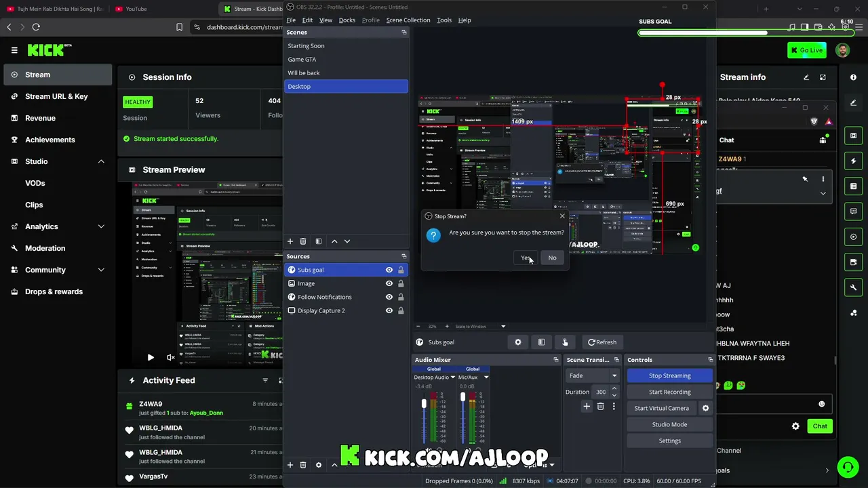
Task: Click Start Recording in OBS Controls
Action: [669, 392]
